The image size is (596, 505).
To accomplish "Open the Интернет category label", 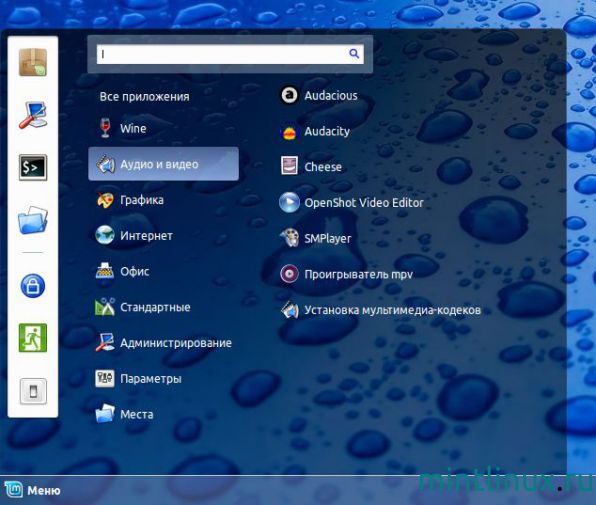I will pos(146,236).
